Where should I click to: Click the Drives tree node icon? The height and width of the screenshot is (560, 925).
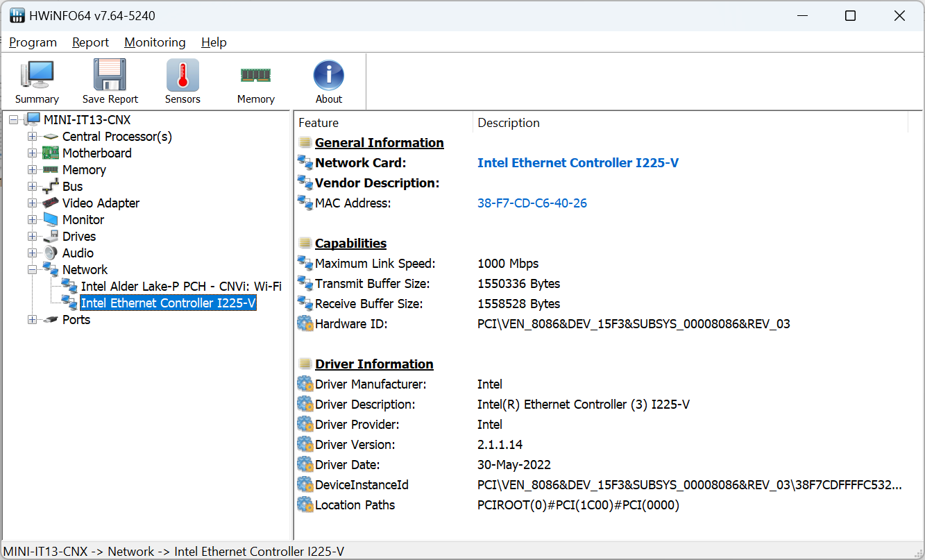pyautogui.click(x=51, y=236)
